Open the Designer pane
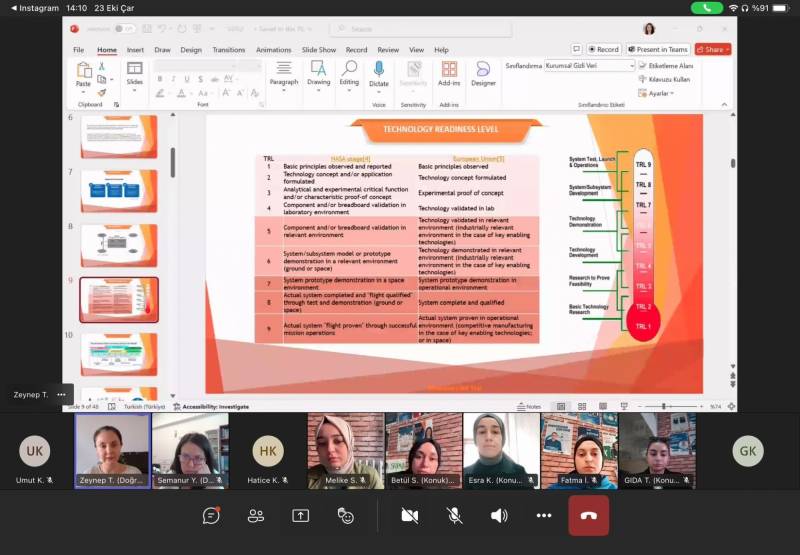 pos(483,74)
